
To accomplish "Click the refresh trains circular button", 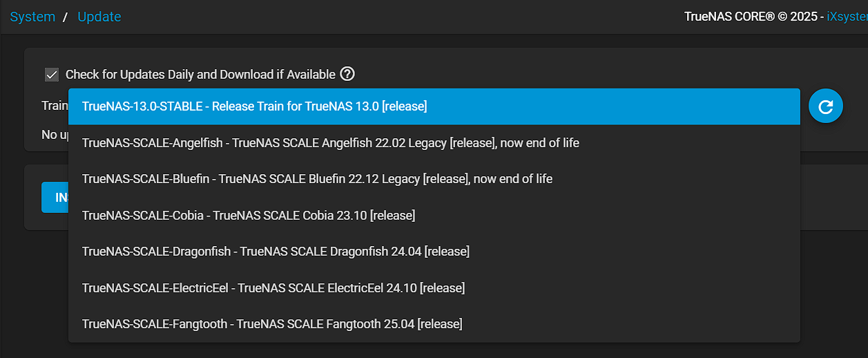I will pyautogui.click(x=826, y=106).
